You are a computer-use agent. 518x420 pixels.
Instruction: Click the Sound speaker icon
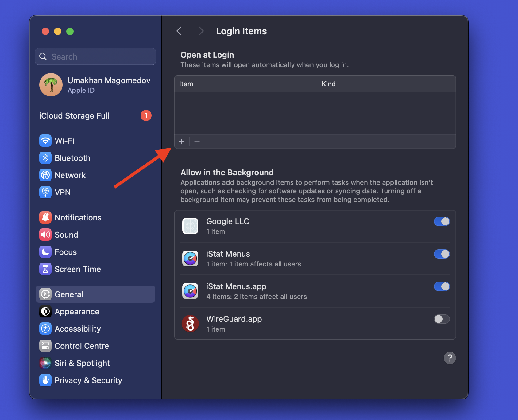point(45,235)
